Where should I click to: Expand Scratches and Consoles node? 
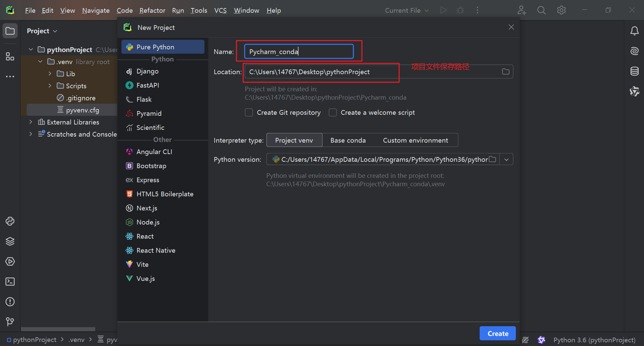[x=31, y=134]
